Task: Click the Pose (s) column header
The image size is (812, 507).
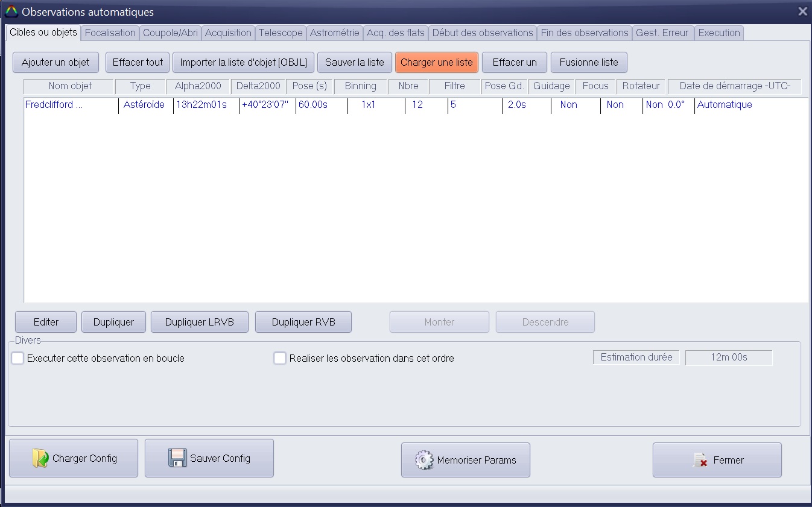Action: tap(309, 86)
